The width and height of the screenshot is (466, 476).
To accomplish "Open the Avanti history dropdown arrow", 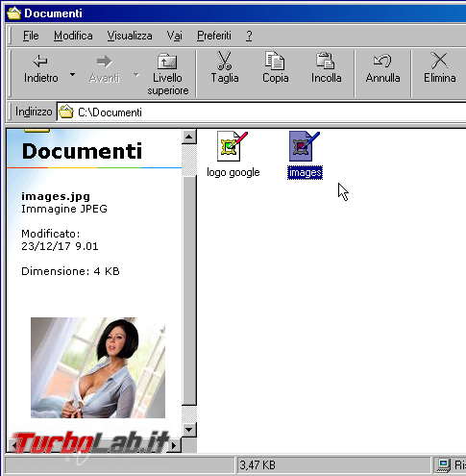I will [x=136, y=75].
